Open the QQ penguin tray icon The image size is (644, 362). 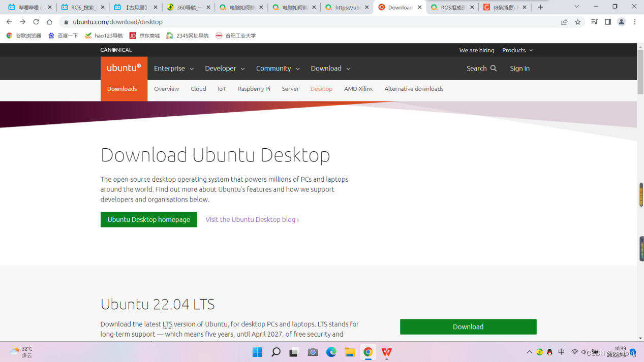coord(549,352)
